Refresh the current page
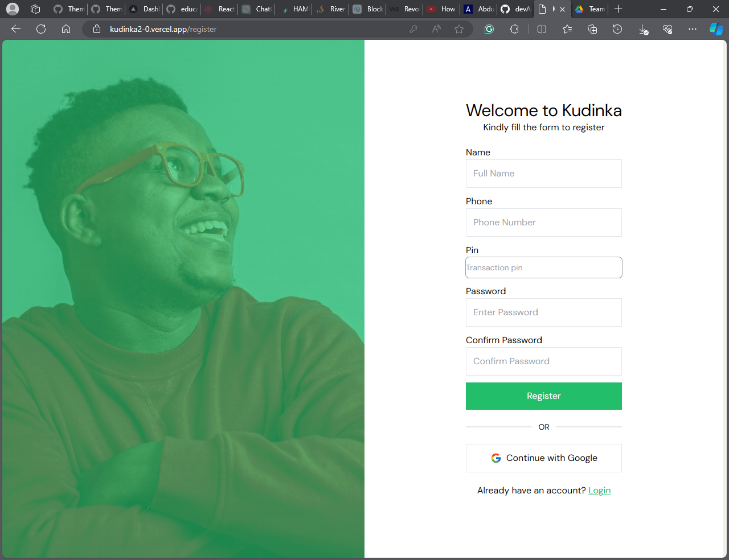The width and height of the screenshot is (729, 560). click(41, 29)
